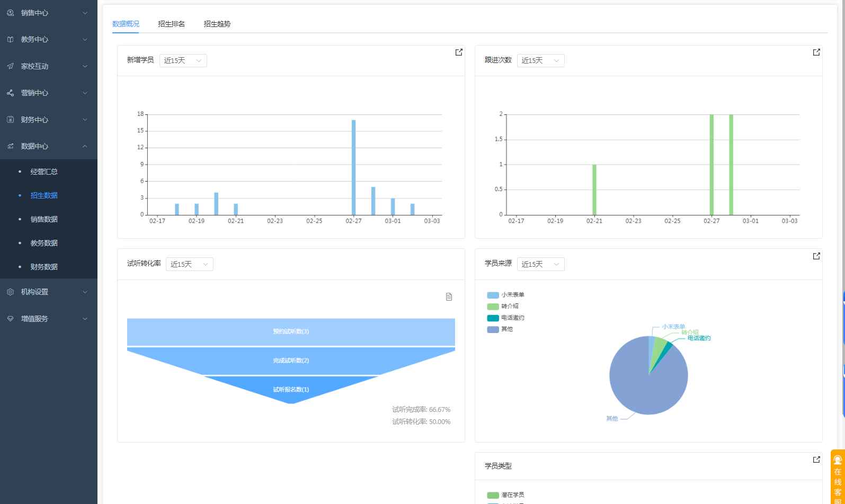Click the 其他 label beside pie chart

(x=612, y=419)
